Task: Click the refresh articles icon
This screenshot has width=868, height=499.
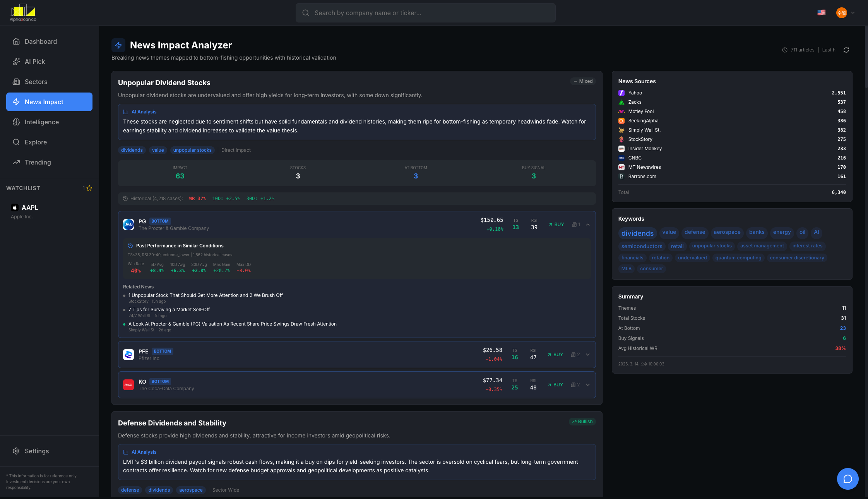Action: (x=846, y=50)
